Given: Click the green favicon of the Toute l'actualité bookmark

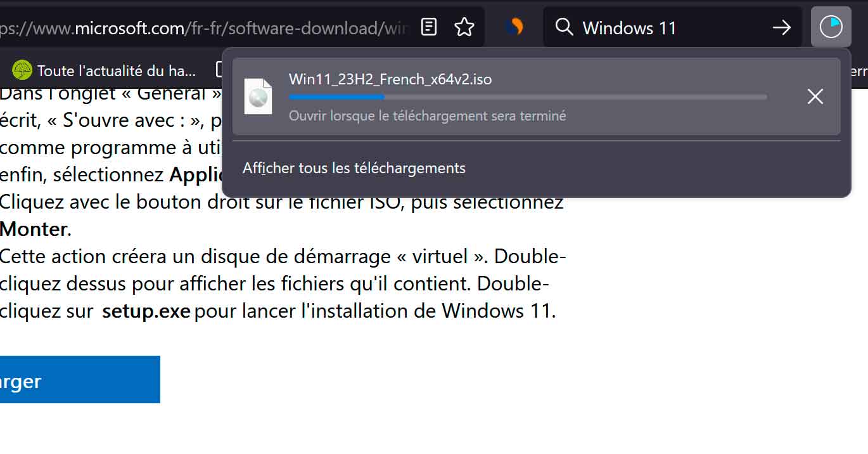Looking at the screenshot, I should coord(22,70).
